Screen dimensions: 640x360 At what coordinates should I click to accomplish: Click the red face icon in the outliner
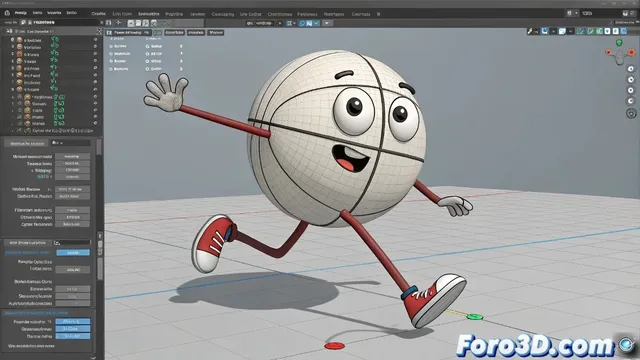(19, 54)
